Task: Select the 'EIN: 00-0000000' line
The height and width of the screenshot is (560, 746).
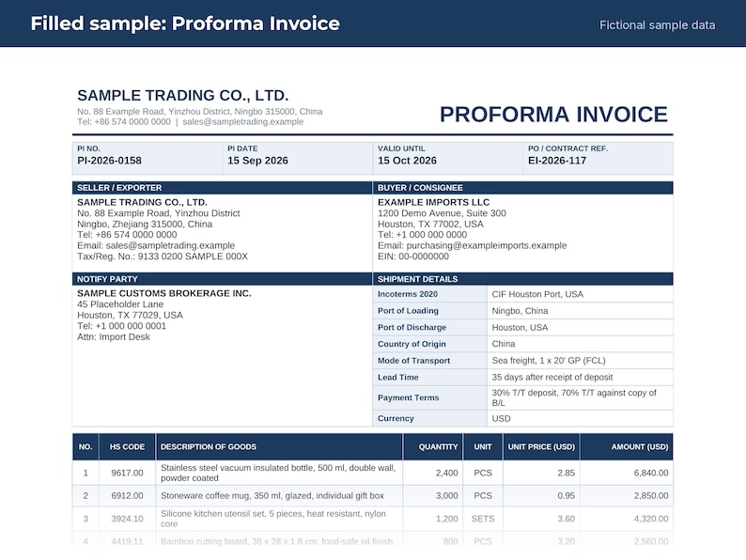Action: coord(413,256)
